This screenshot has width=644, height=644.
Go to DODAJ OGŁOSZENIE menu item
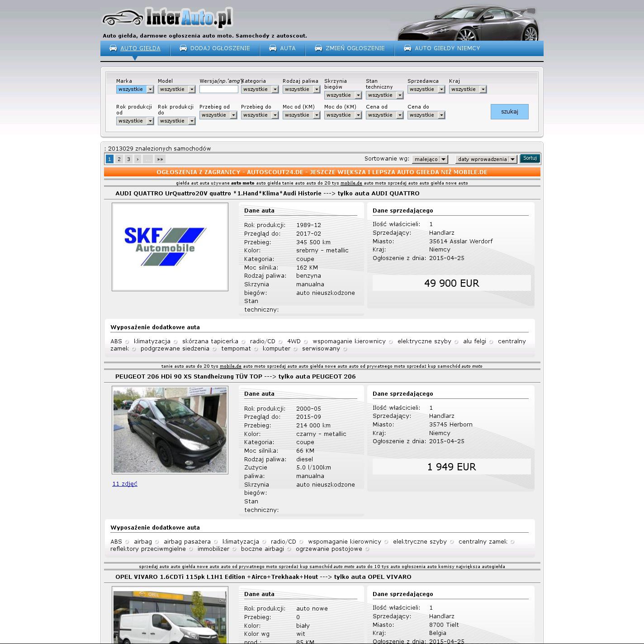220,48
